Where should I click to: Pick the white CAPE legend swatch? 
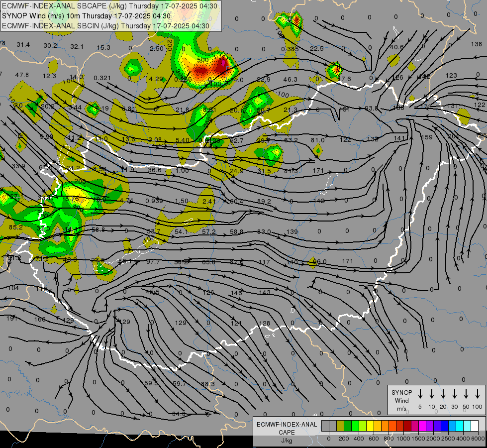474,426
